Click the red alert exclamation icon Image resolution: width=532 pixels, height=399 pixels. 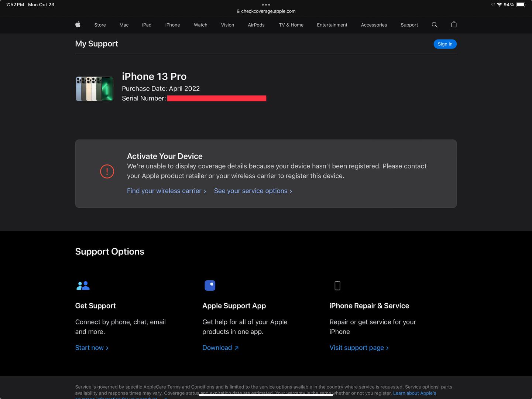(x=107, y=171)
